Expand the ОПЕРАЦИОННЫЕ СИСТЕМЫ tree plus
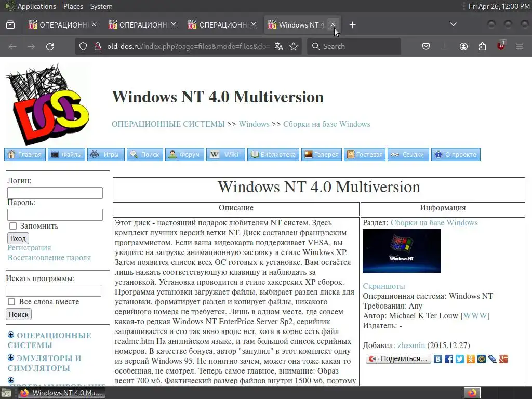532x399 pixels. coord(11,335)
